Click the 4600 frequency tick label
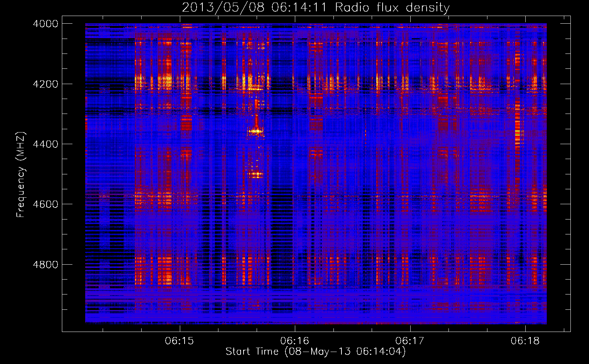This screenshot has height=364, width=589. [46, 204]
